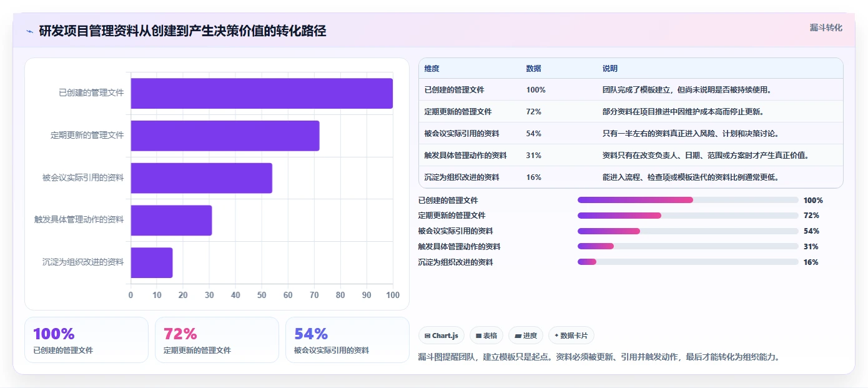The image size is (868, 388).
Task: Click the 16% value in the table
Action: pos(533,177)
